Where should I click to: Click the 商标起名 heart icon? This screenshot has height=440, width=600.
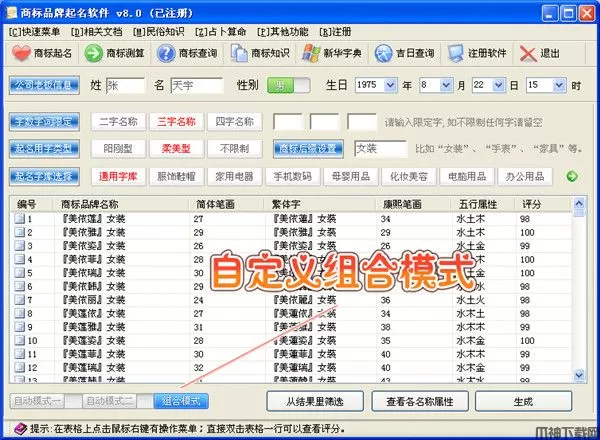pyautogui.click(x=21, y=53)
